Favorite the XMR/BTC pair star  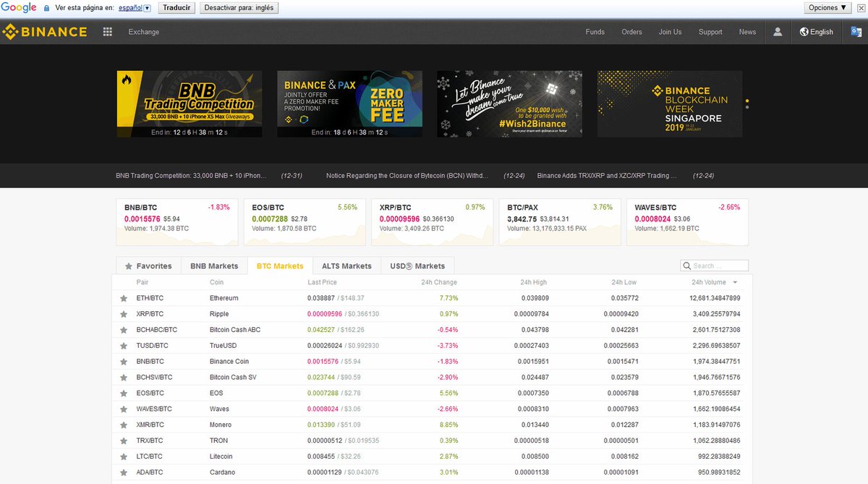tap(124, 425)
